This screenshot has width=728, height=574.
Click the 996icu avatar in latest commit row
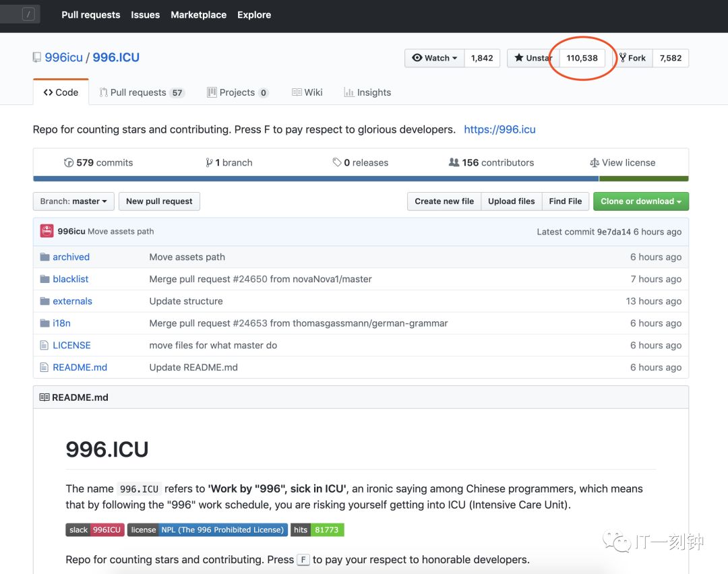click(x=47, y=231)
